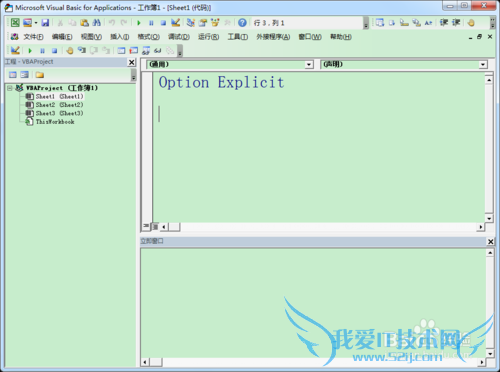Close the 立即窗口 immediate window
The image size is (500, 372).
tap(490, 241)
